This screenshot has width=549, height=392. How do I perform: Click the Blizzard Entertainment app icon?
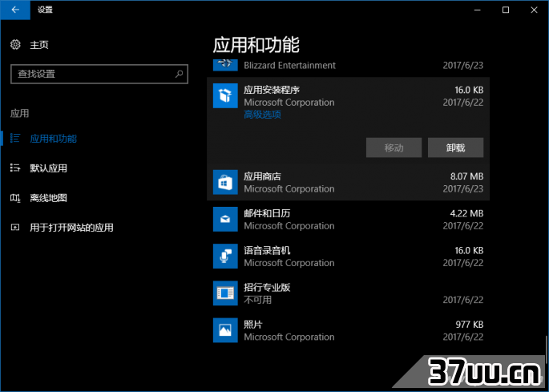pos(225,65)
